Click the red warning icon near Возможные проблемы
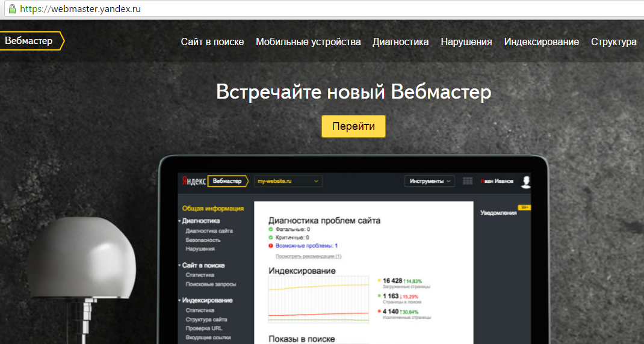The width and height of the screenshot is (644, 344). (271, 246)
